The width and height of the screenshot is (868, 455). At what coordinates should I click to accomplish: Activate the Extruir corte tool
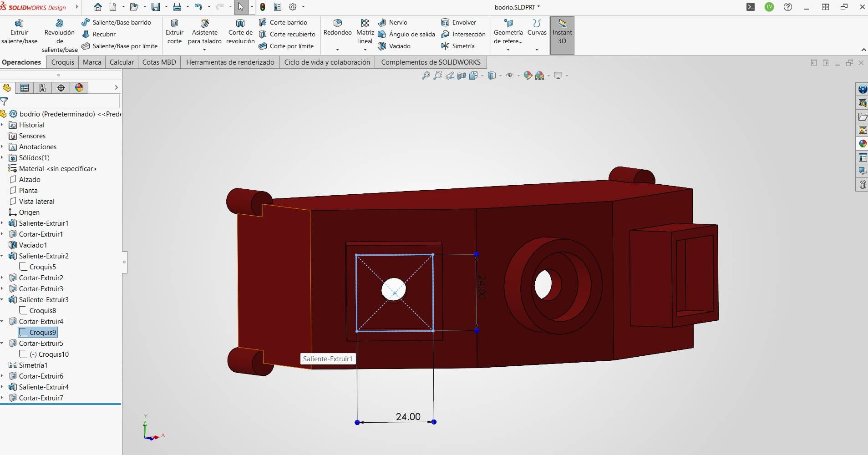point(174,32)
